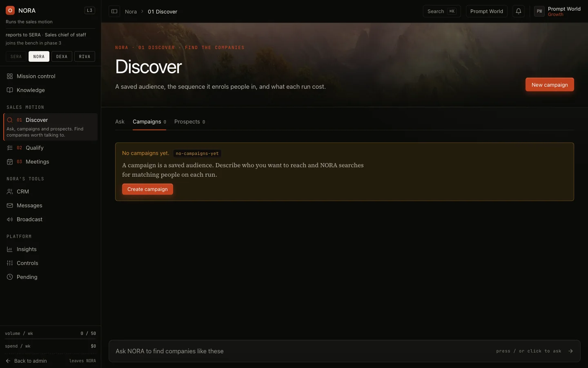This screenshot has width=588, height=368.
Task: Click the Broadcast megaphone icon
Action: coord(10,219)
